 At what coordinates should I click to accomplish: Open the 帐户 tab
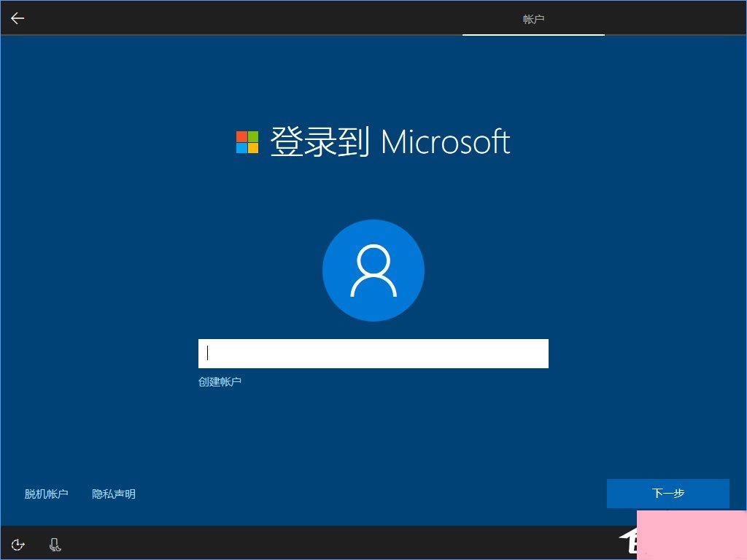(x=533, y=19)
